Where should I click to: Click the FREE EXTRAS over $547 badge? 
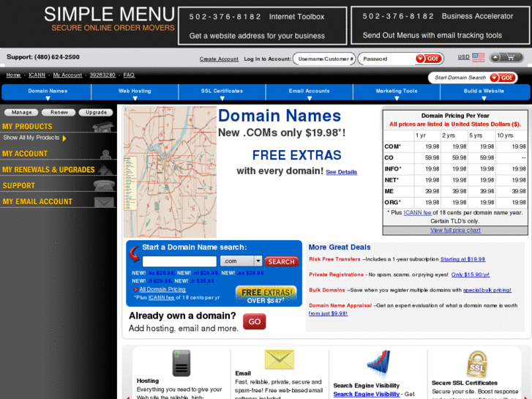pos(266,295)
